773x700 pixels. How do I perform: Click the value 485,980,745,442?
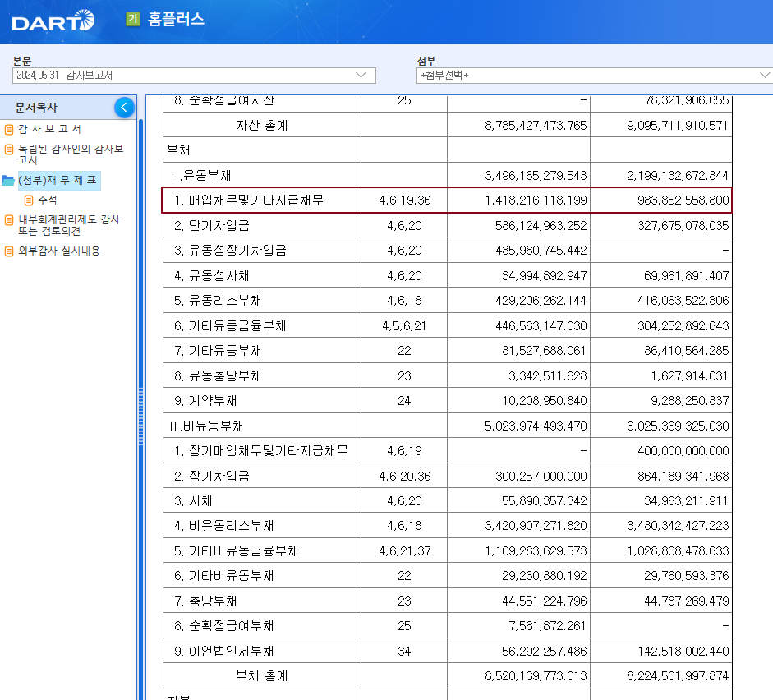point(541,251)
